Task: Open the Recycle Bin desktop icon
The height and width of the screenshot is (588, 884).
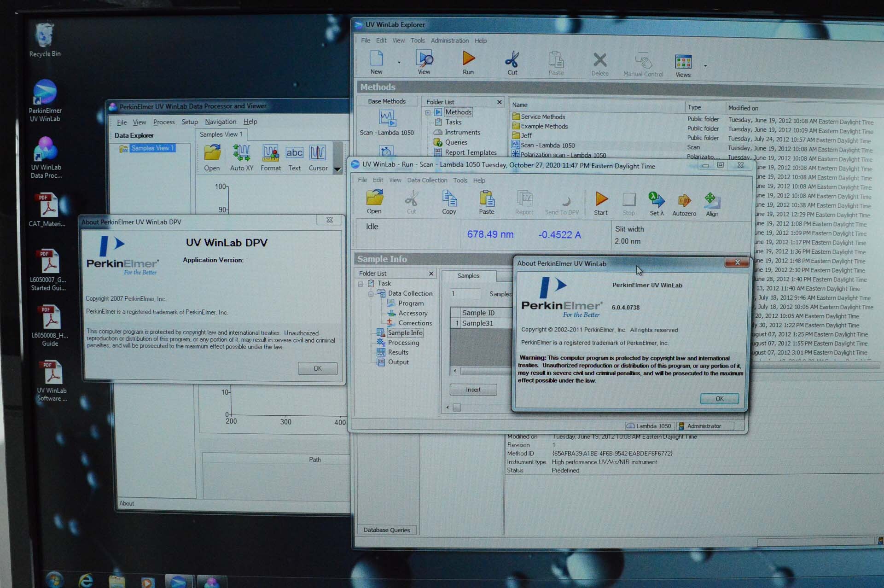Action: [45, 35]
